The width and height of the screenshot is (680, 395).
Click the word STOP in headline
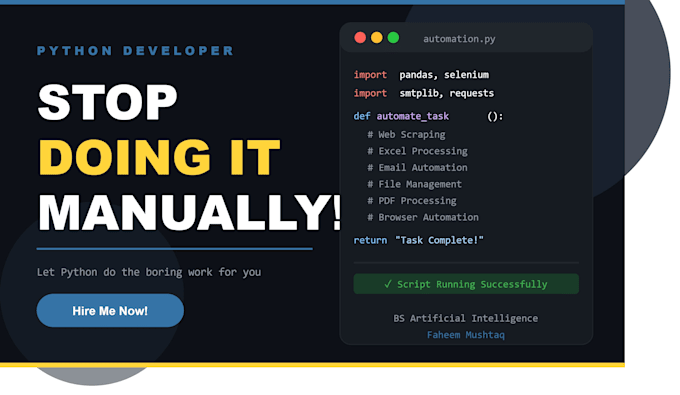pyautogui.click(x=108, y=102)
